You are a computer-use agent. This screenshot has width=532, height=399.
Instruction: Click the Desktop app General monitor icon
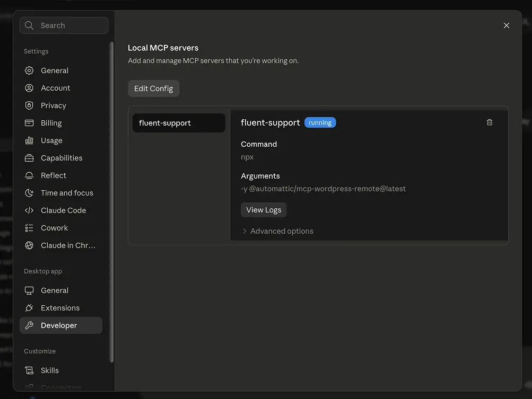click(29, 290)
